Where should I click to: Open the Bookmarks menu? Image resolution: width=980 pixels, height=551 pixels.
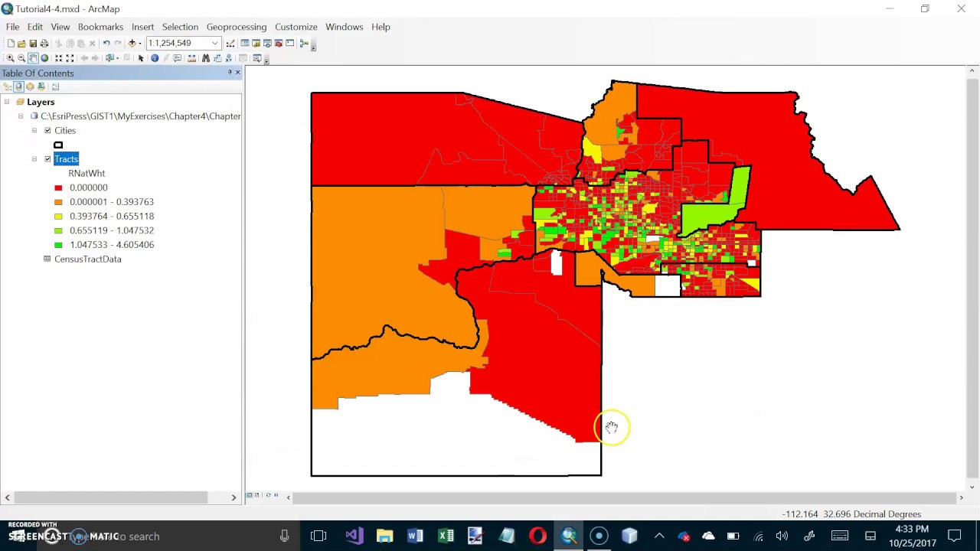coord(100,27)
